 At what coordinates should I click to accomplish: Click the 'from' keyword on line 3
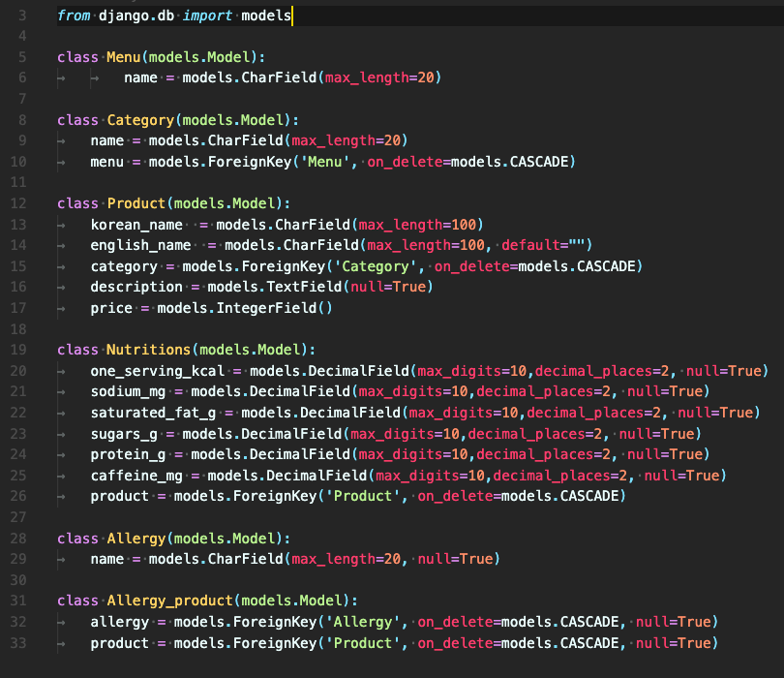[x=74, y=15]
